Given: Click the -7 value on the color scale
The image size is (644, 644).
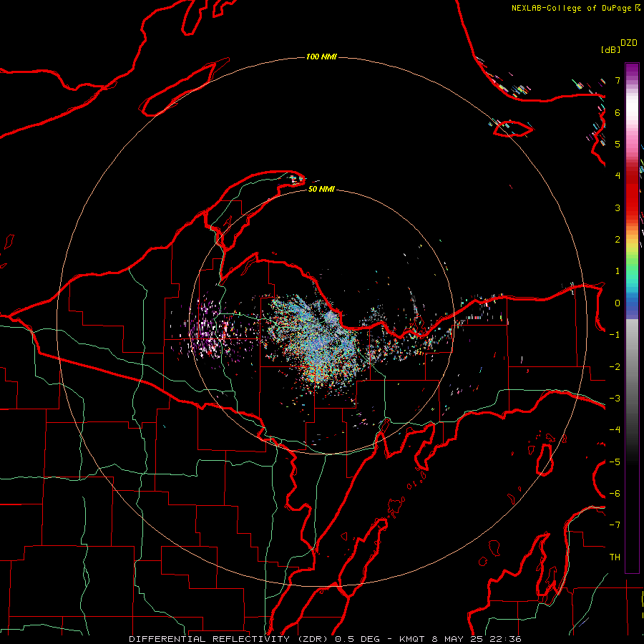Looking at the screenshot, I should (x=615, y=525).
